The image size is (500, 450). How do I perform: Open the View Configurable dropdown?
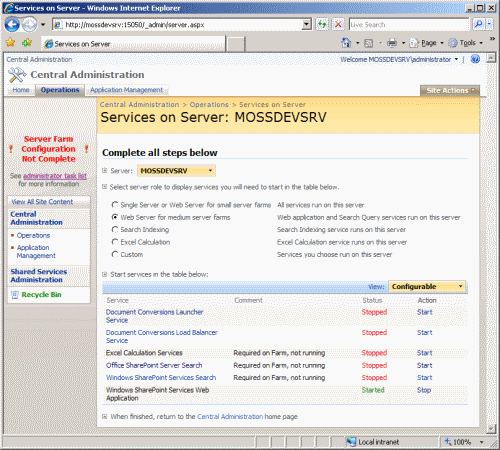pos(427,287)
